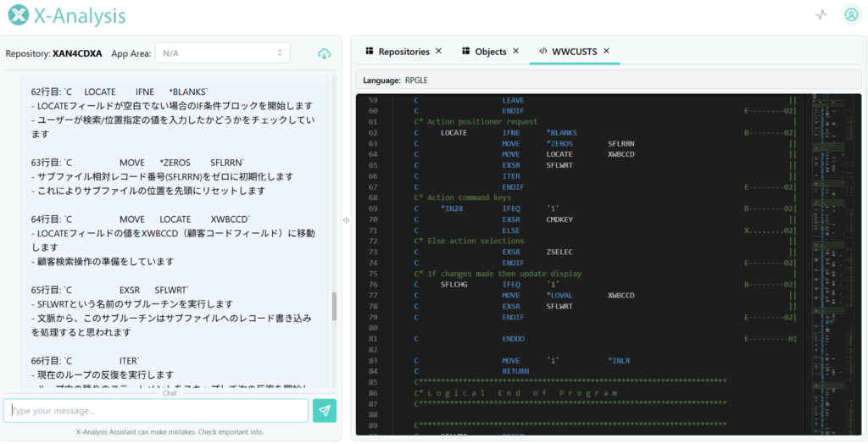
Task: Click the WWCUSTS tab code icon
Action: [543, 51]
